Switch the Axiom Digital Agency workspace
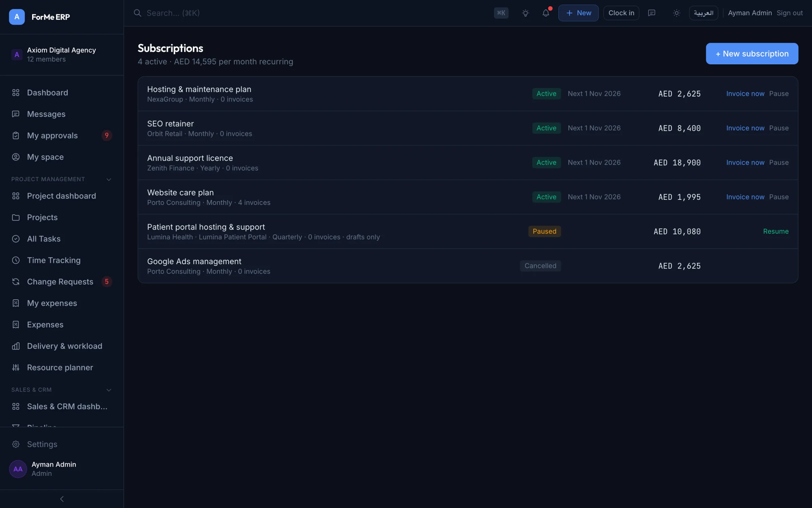Image resolution: width=812 pixels, height=508 pixels. tap(62, 55)
